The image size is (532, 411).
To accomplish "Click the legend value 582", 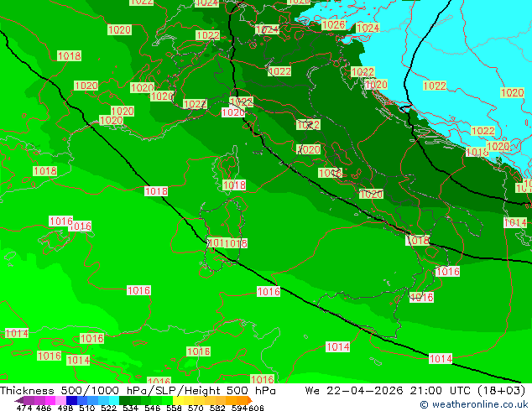I will [x=217, y=408].
